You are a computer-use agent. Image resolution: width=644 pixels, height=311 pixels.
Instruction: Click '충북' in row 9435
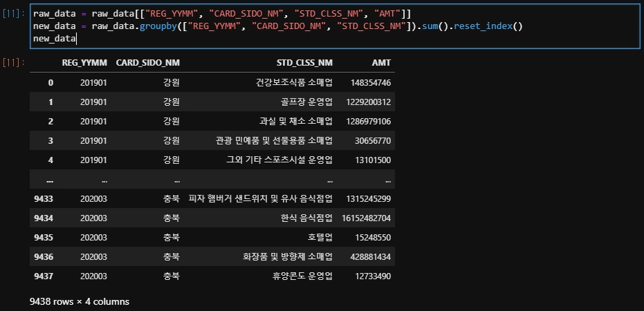172,238
